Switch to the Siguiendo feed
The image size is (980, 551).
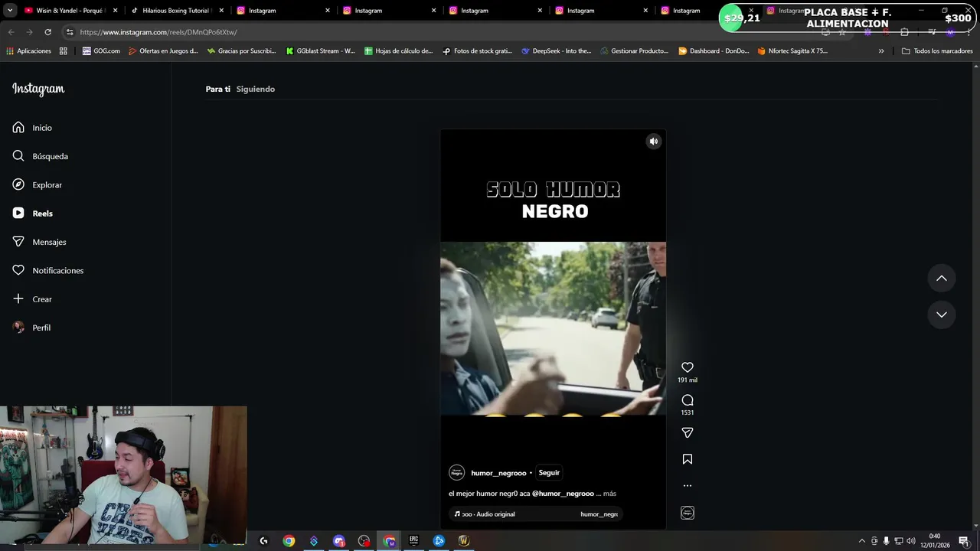click(256, 89)
